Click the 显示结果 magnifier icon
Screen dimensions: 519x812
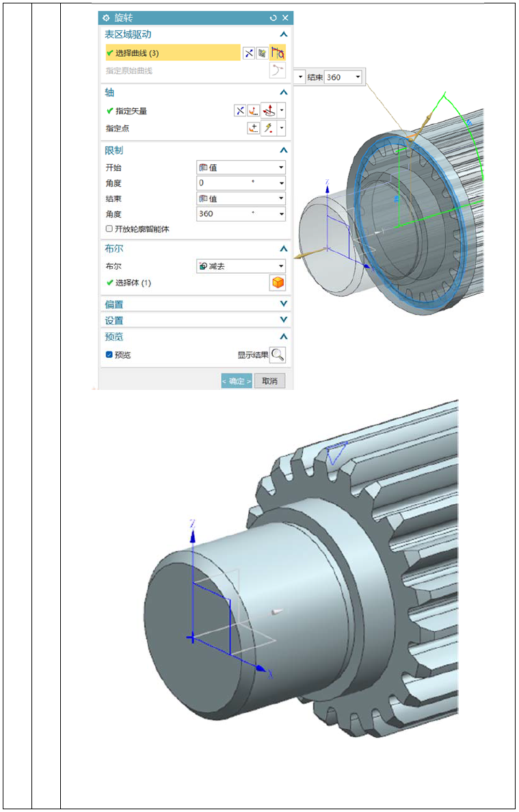(278, 355)
